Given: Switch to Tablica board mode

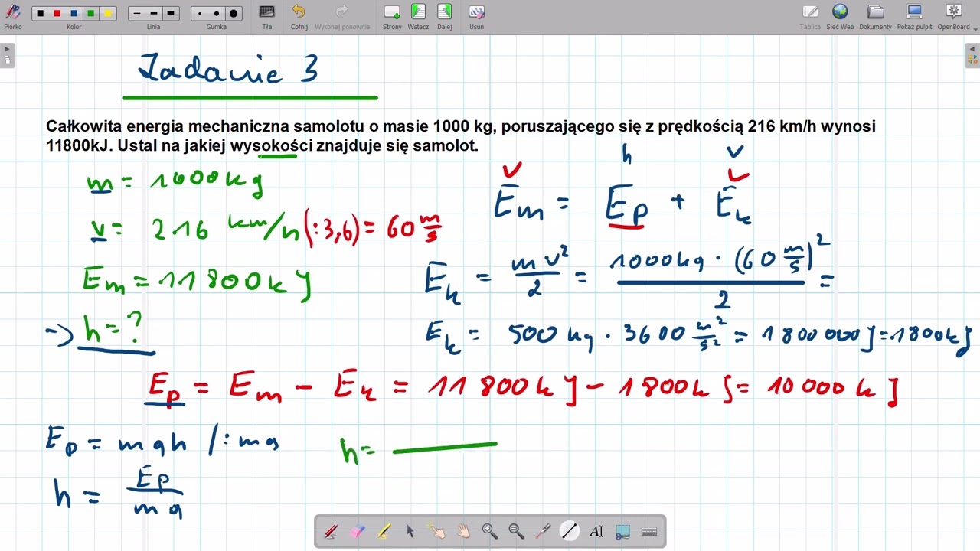Looking at the screenshot, I should 810,11.
